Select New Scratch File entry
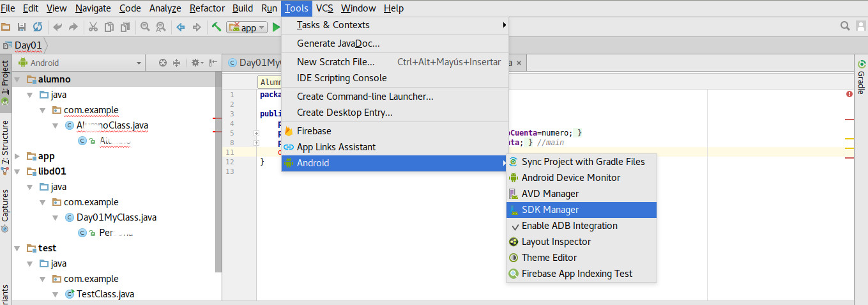The height and width of the screenshot is (305, 868). point(395,62)
